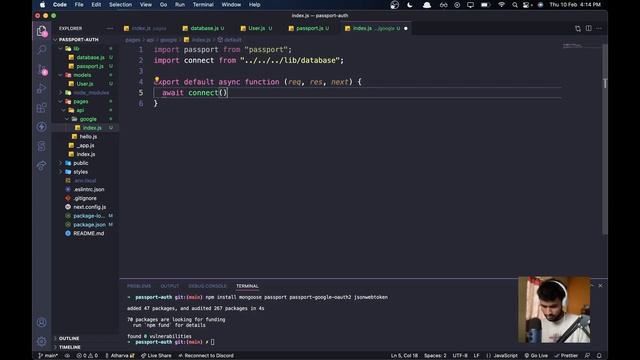Click Reconnect to Discord in status bar

click(206, 356)
